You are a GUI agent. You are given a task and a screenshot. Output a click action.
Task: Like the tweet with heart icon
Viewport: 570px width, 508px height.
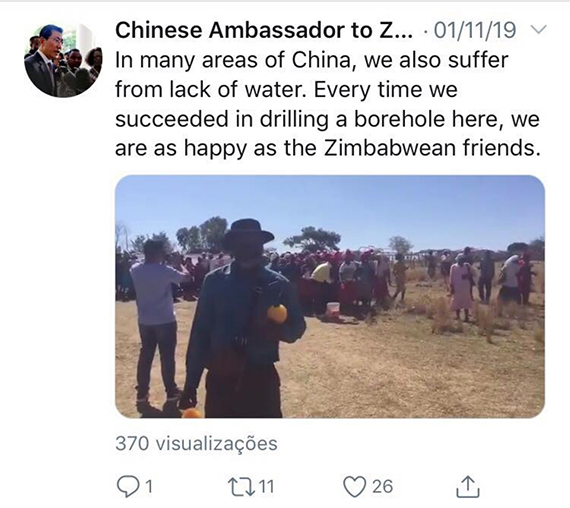(355, 487)
